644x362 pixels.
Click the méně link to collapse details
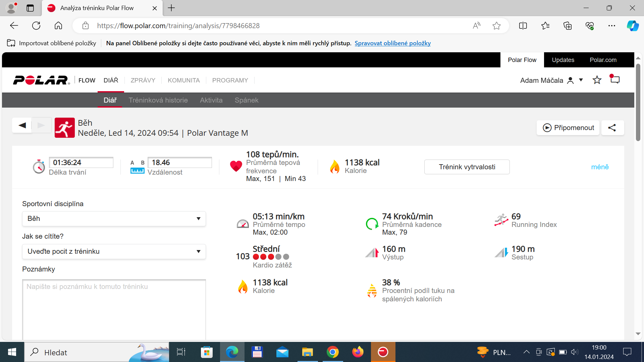(x=600, y=167)
